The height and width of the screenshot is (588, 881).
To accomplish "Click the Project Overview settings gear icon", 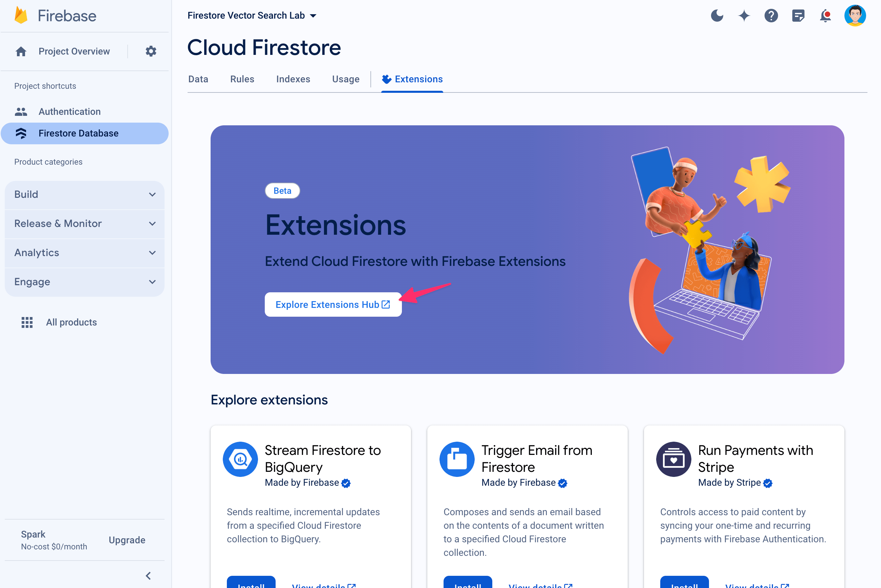I will pyautogui.click(x=151, y=51).
